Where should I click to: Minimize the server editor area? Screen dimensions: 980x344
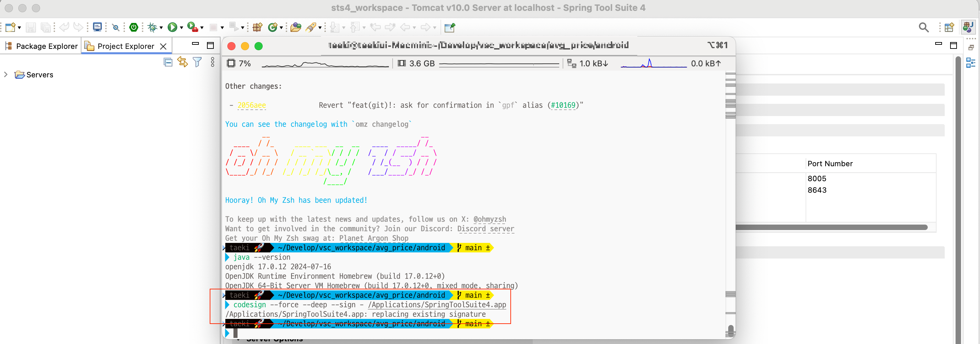click(x=939, y=44)
